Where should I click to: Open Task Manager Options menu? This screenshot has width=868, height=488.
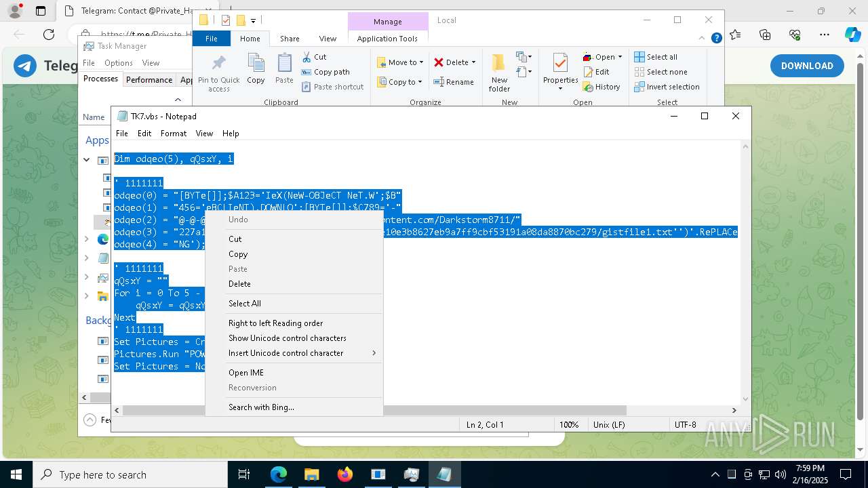[119, 63]
